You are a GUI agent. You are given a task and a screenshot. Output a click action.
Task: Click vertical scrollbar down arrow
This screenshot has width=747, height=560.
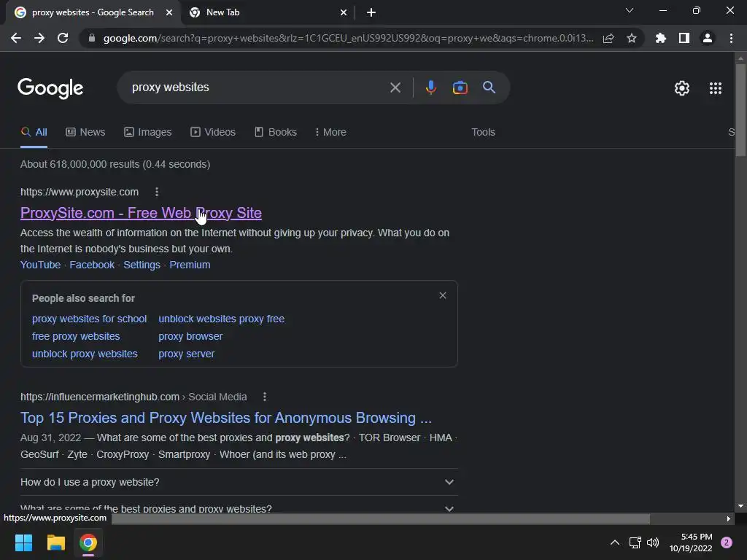click(740, 506)
